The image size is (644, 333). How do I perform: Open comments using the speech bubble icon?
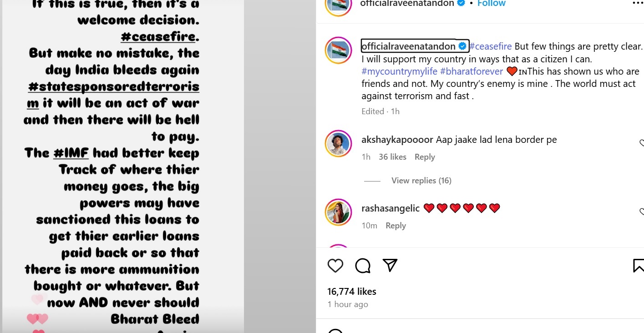click(x=363, y=266)
